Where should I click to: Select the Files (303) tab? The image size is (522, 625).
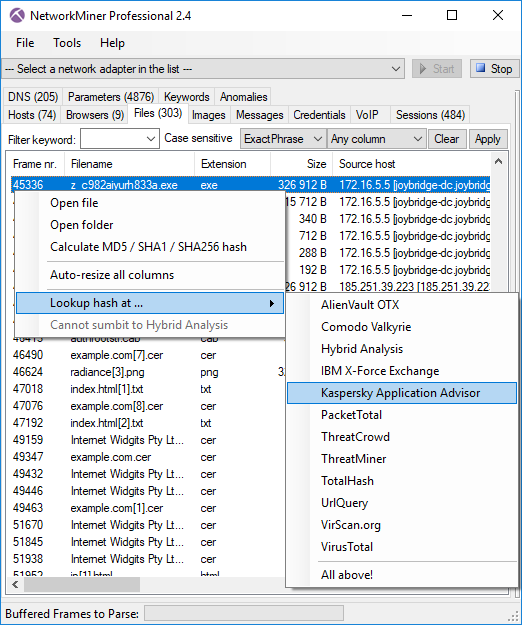158,114
